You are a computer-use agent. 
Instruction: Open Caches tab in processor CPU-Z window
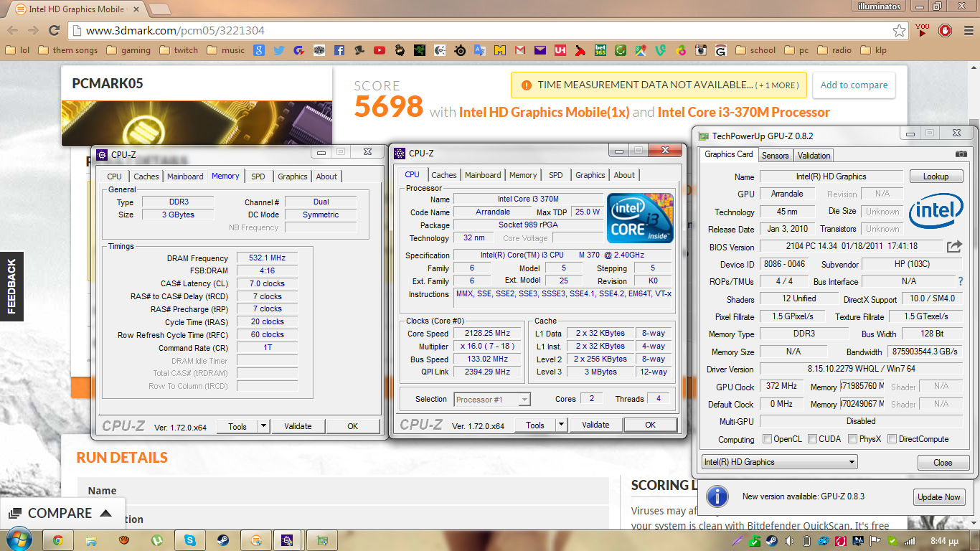[x=443, y=174]
